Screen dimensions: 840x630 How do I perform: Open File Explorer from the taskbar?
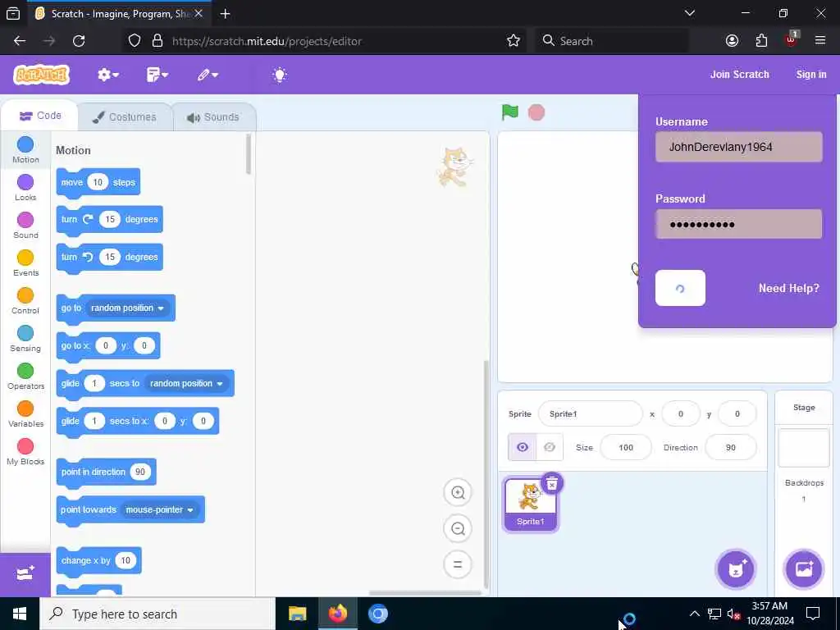(x=297, y=614)
